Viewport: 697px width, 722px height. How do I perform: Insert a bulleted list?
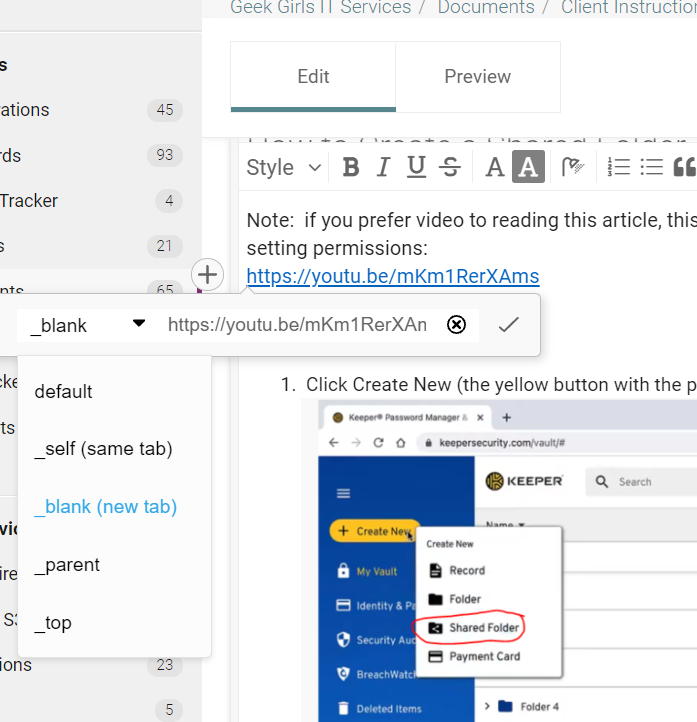pos(651,168)
